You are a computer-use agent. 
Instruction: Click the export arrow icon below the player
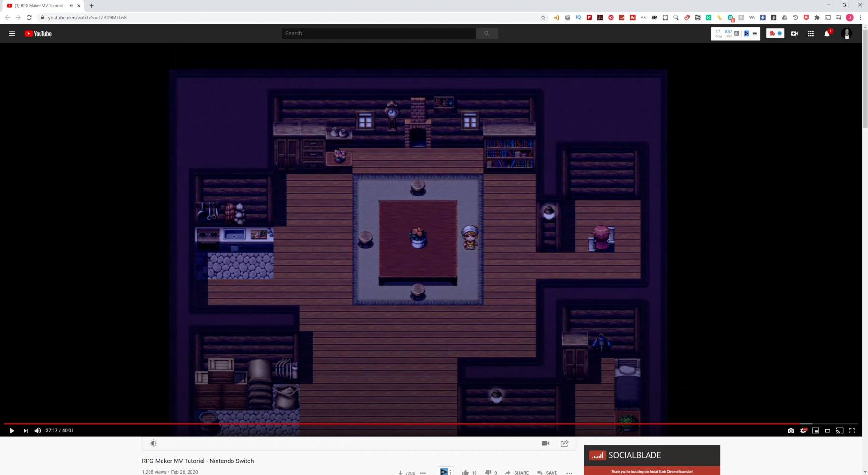coord(564,443)
